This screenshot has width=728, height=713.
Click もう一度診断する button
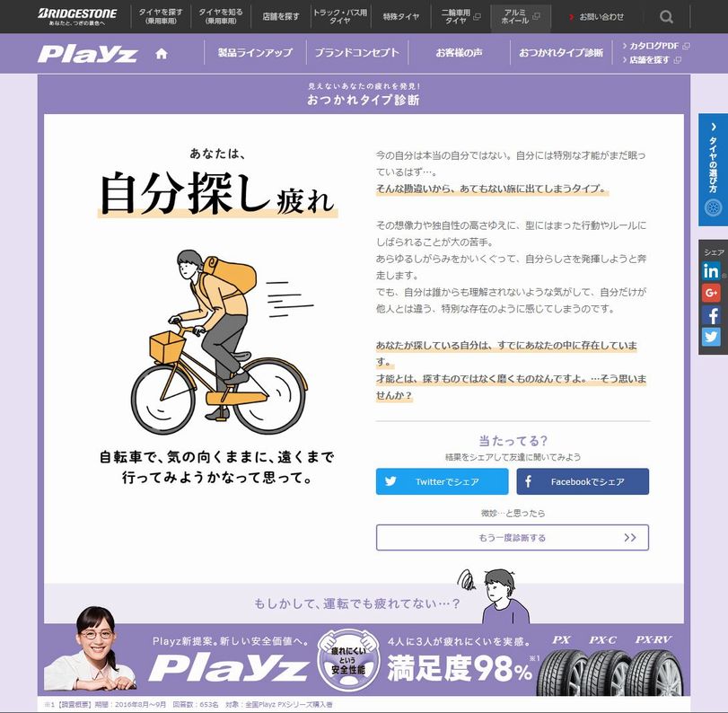coord(512,537)
